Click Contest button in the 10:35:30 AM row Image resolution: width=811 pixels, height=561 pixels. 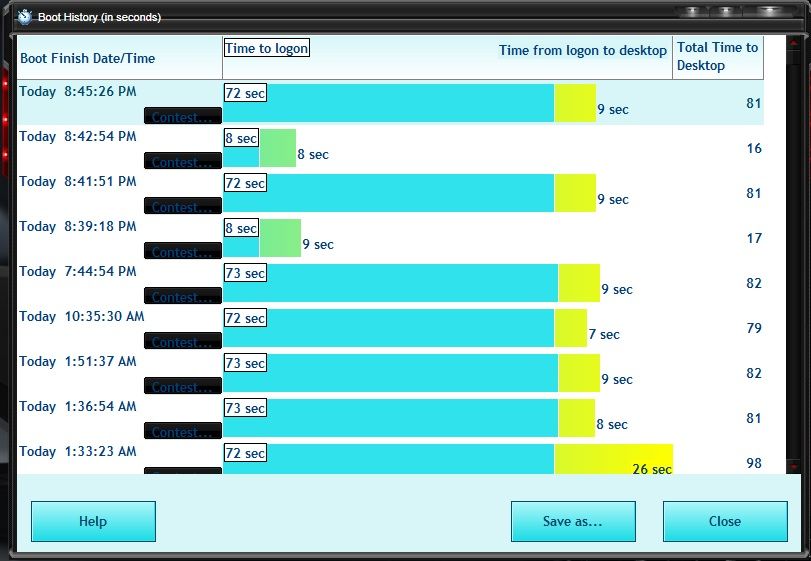[x=183, y=341]
